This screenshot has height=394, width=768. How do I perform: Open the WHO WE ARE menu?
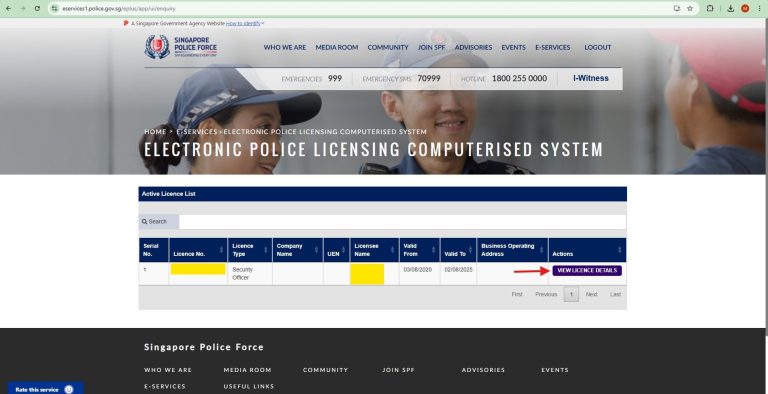(x=285, y=48)
